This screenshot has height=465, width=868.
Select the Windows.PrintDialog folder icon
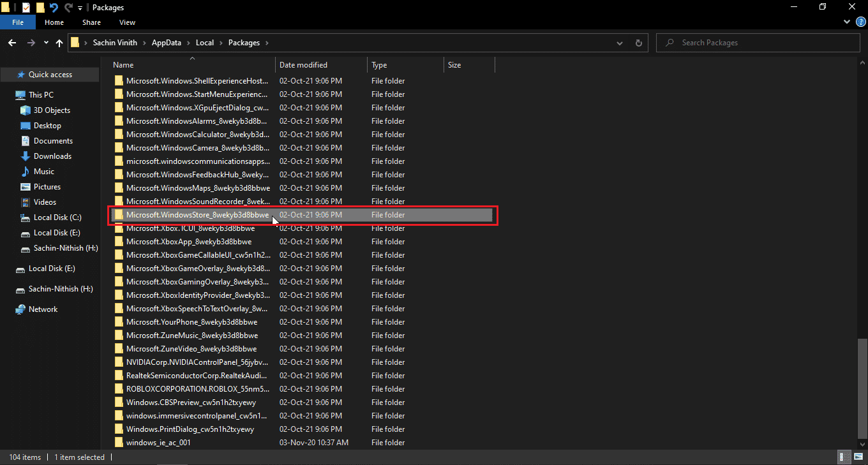coord(118,429)
